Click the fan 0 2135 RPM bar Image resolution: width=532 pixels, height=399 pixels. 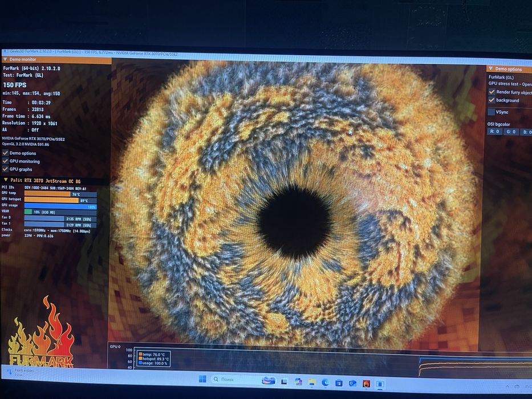click(x=60, y=219)
